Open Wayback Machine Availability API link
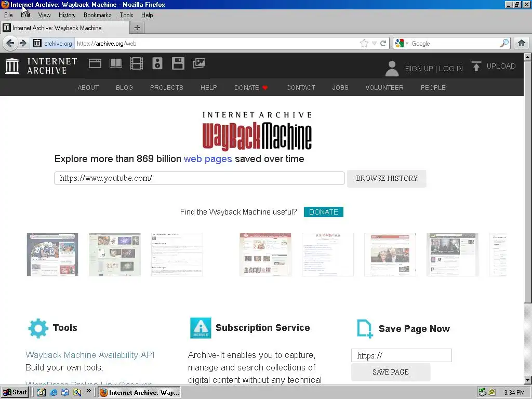The image size is (532, 399). tap(90, 355)
